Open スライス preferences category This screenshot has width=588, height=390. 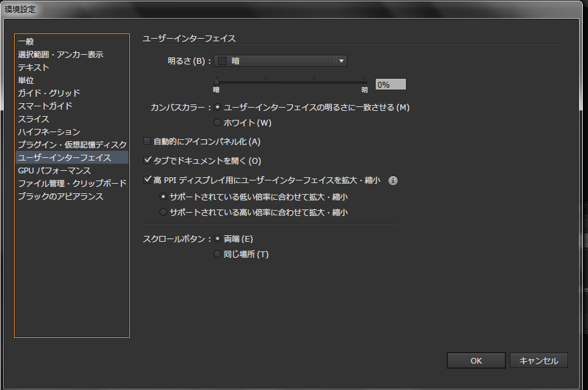pos(72,119)
